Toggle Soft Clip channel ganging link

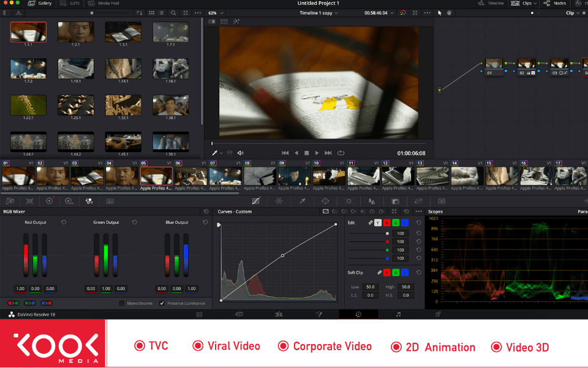pyautogui.click(x=380, y=272)
